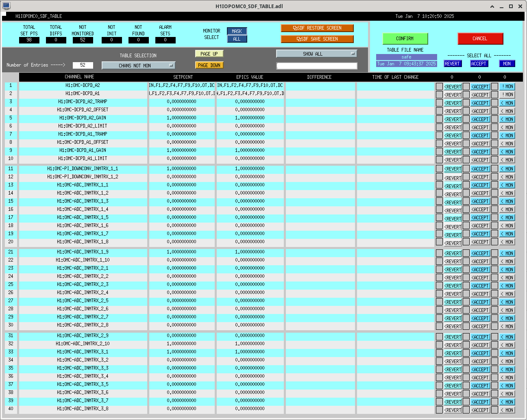
Task: Click the file timestamp Tue Jan 7 09:43:37 2025
Action: coord(407,64)
